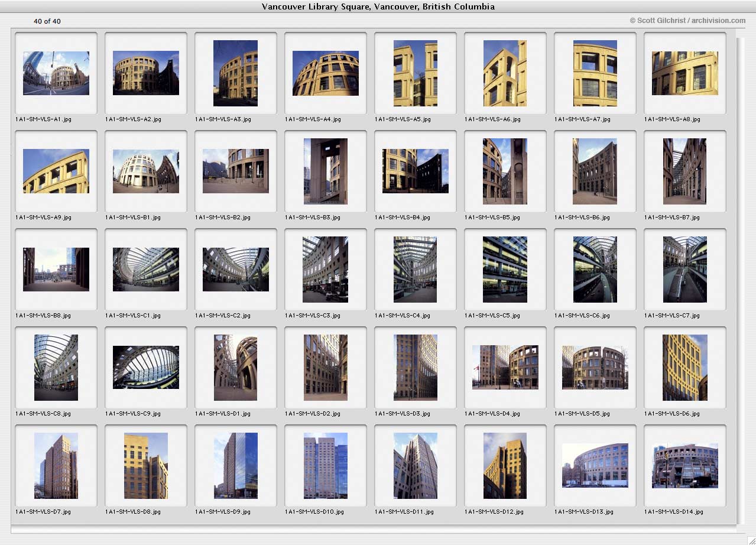Select thumbnail 1A1-SM-VLS-D4.jpg
756x545 pixels.
(505, 368)
